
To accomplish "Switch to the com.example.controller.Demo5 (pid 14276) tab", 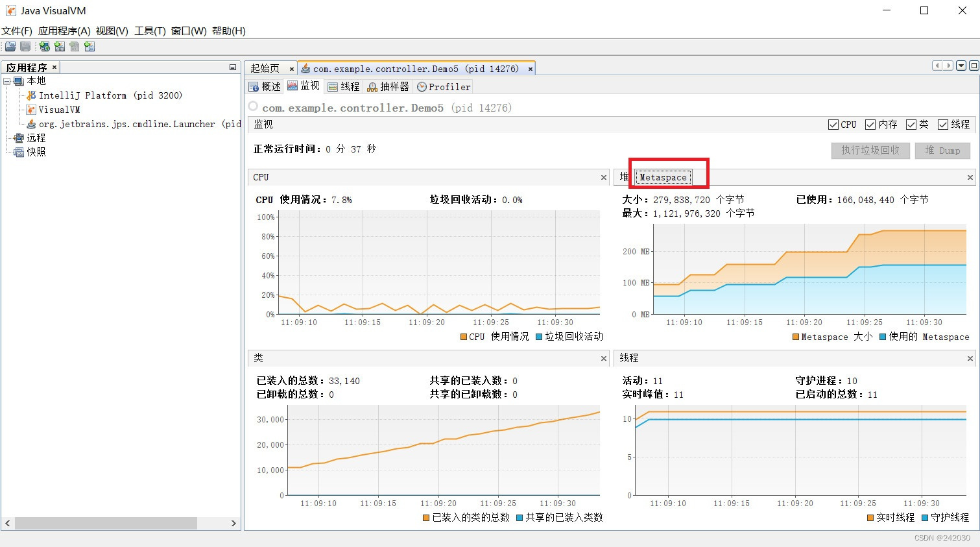I will point(416,69).
